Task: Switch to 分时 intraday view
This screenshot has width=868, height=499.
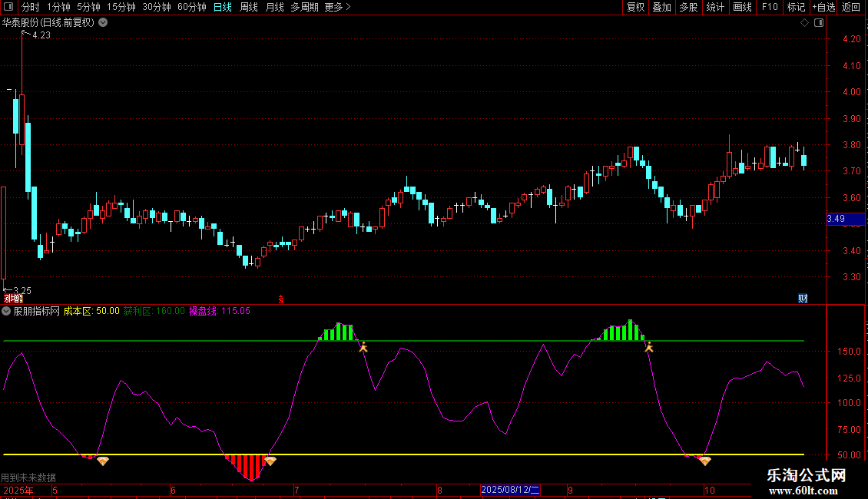Action: coord(30,7)
